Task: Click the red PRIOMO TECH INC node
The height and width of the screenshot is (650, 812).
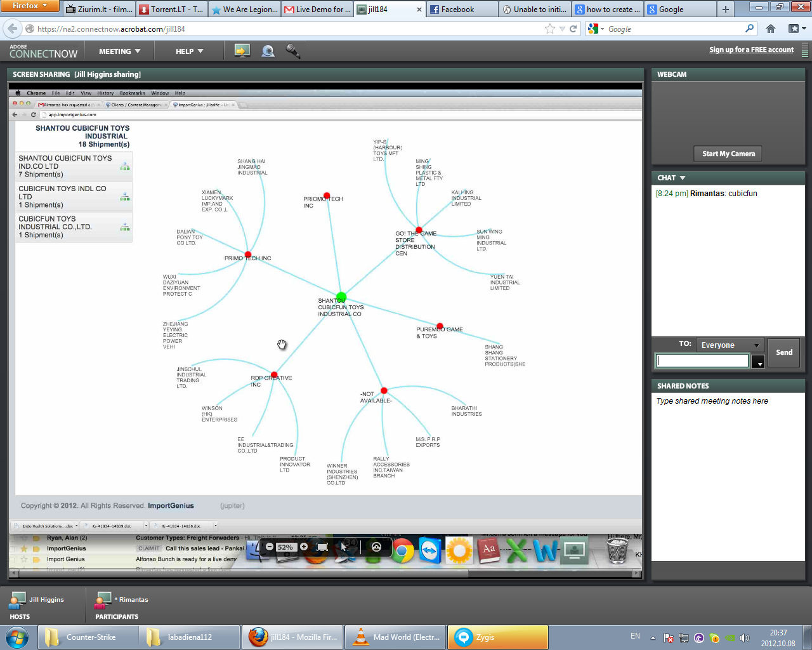Action: [327, 196]
